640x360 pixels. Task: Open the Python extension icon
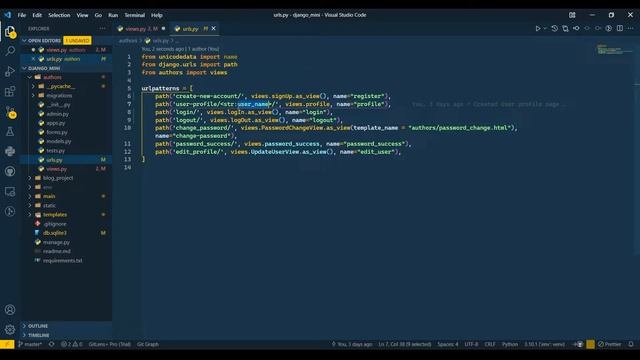point(10,151)
